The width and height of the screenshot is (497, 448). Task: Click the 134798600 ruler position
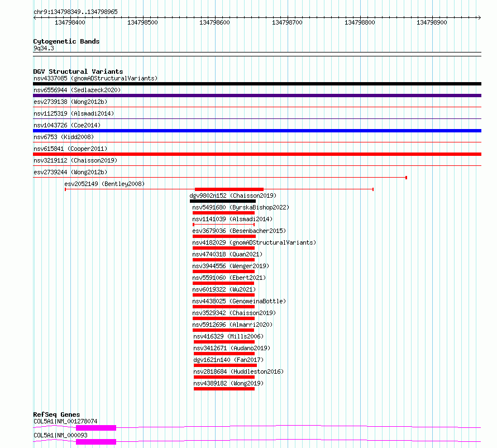point(214,22)
